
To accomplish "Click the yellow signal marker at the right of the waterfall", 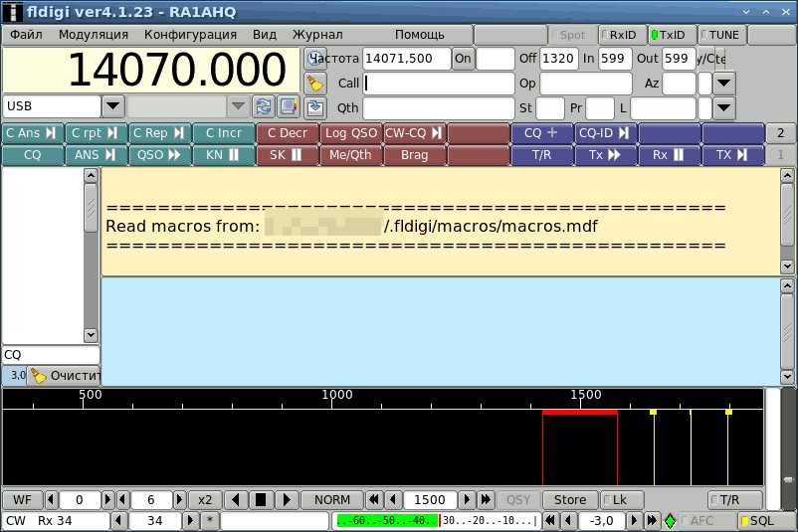I will point(728,412).
